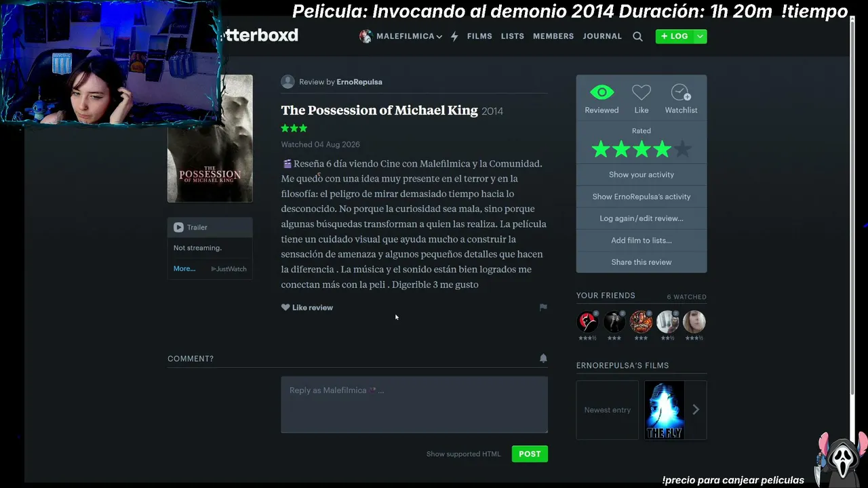
Task: Choose "Log again/edit review..."
Action: click(x=642, y=218)
